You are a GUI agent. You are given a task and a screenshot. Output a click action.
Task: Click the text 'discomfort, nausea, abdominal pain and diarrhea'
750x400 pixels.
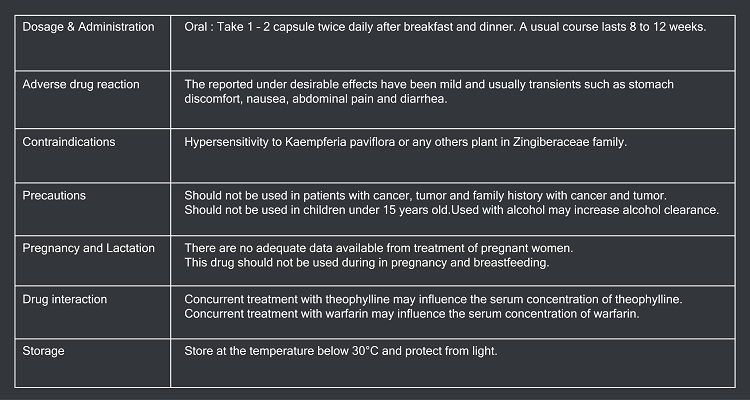[x=316, y=99]
